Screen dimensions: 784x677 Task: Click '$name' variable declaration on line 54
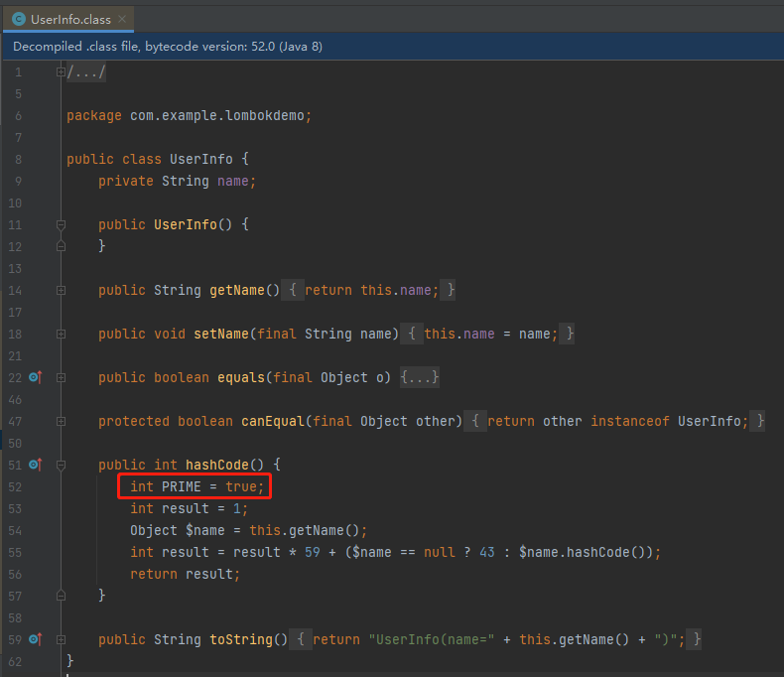[205, 530]
